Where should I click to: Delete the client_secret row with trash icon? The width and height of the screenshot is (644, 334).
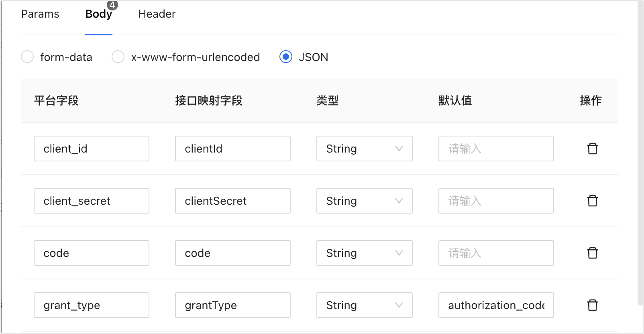pyautogui.click(x=592, y=201)
